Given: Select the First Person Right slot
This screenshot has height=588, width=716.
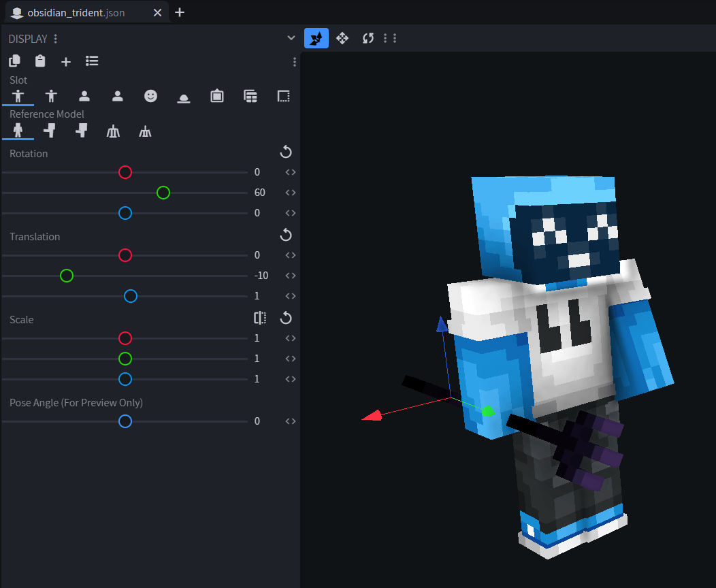Looking at the screenshot, I should (x=84, y=96).
